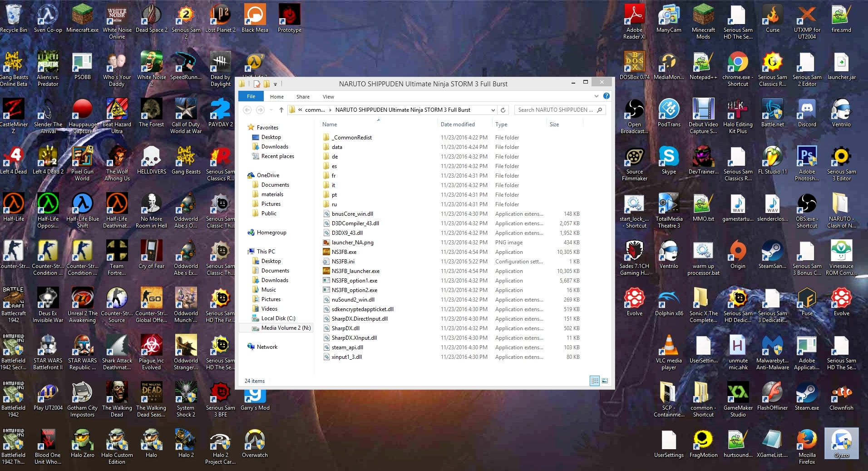Select the Overwatch desktop shortcut
Image resolution: width=868 pixels, height=471 pixels.
click(255, 443)
